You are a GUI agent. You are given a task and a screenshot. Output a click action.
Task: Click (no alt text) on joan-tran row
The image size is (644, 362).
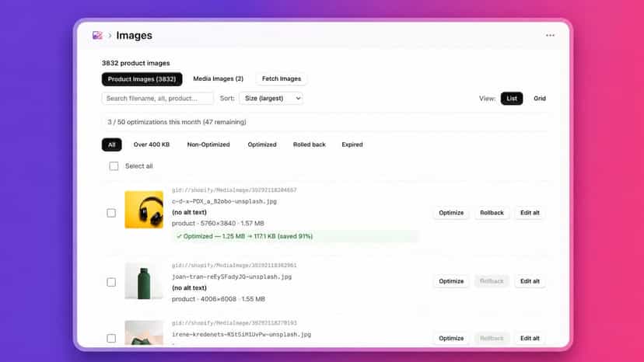189,287
